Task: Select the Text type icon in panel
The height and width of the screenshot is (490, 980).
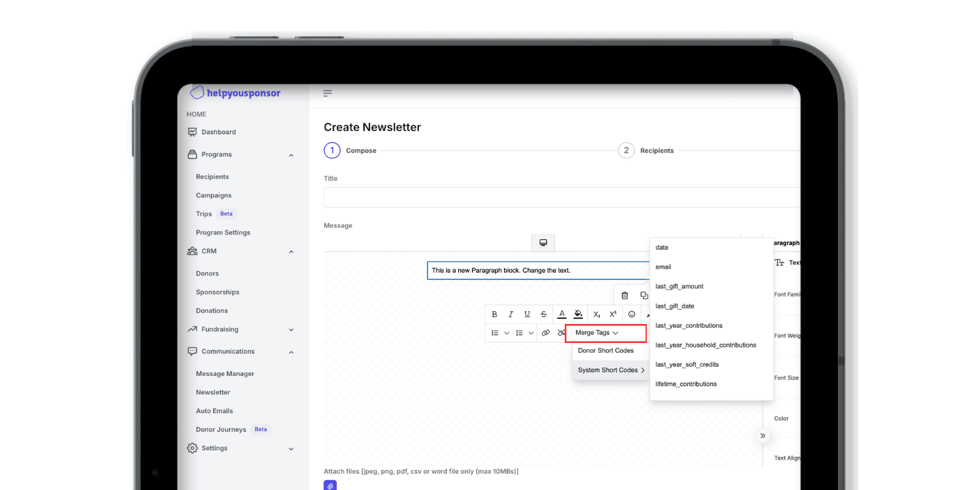Action: pos(780,262)
